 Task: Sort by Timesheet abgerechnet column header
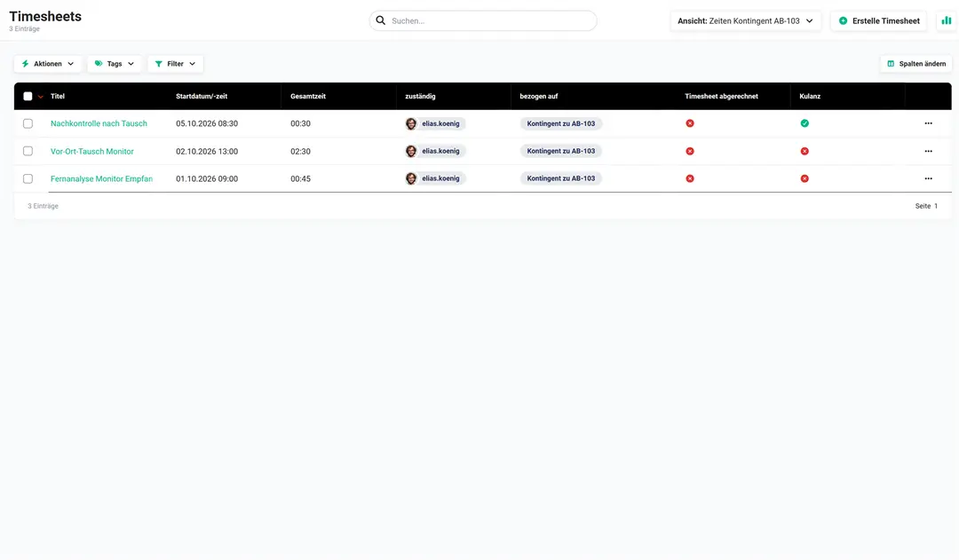click(721, 96)
